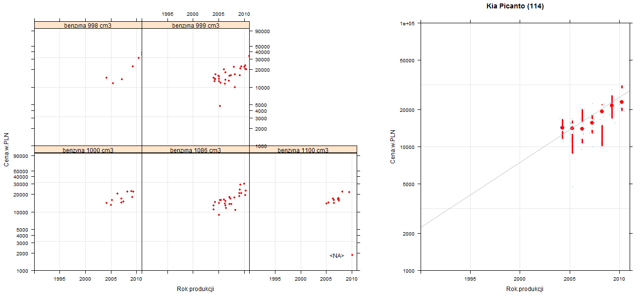Click the "1995" tick above the 999 cm3 panel
This screenshot has height=297, width=644.
coord(167,14)
